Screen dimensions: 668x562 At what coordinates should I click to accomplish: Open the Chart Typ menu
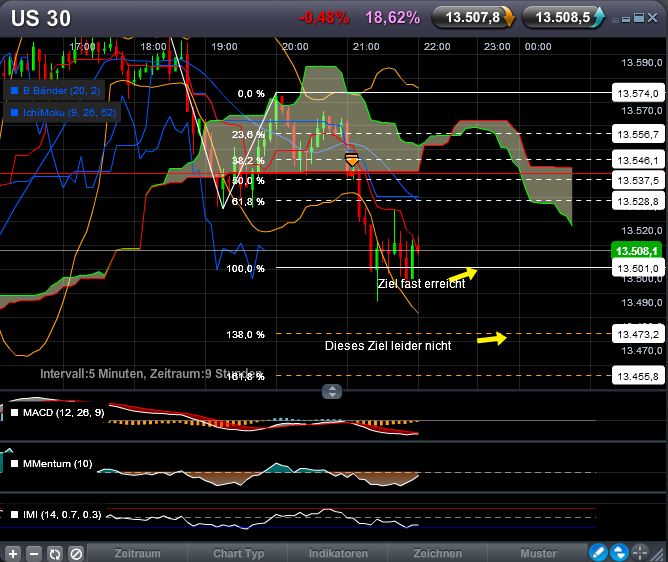pos(239,553)
